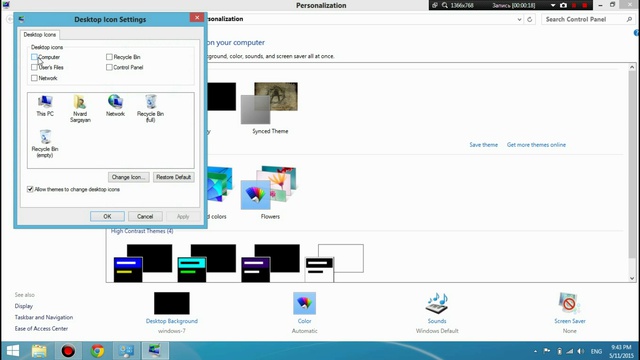Enable the Network checkbox
This screenshot has height=360, width=640.
tap(34, 78)
